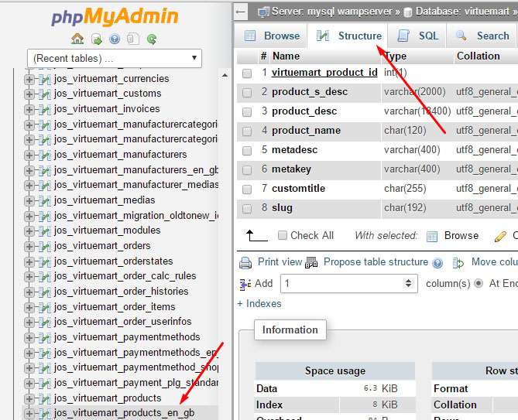Select the At End radio button

(x=479, y=283)
